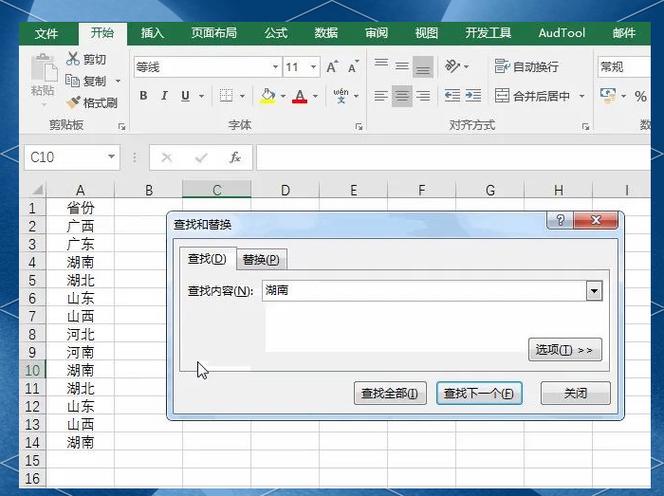Open the font group dialog launcher
664x496 pixels.
[359, 126]
